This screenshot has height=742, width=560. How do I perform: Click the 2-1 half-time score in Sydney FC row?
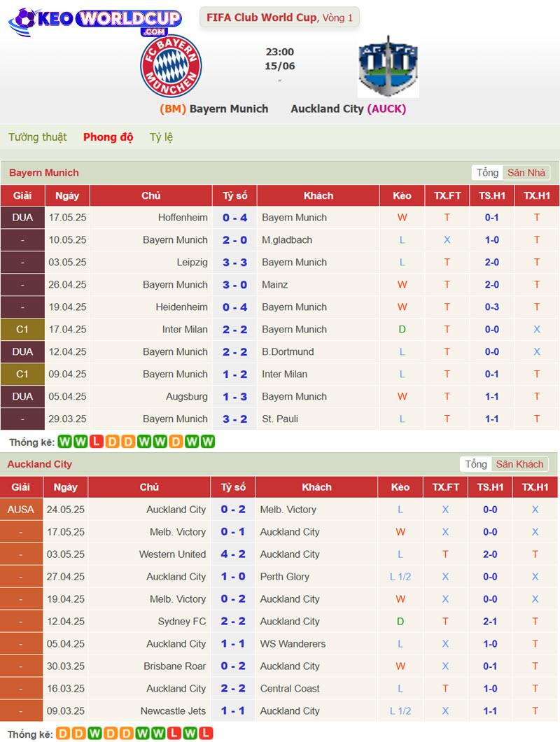point(490,622)
